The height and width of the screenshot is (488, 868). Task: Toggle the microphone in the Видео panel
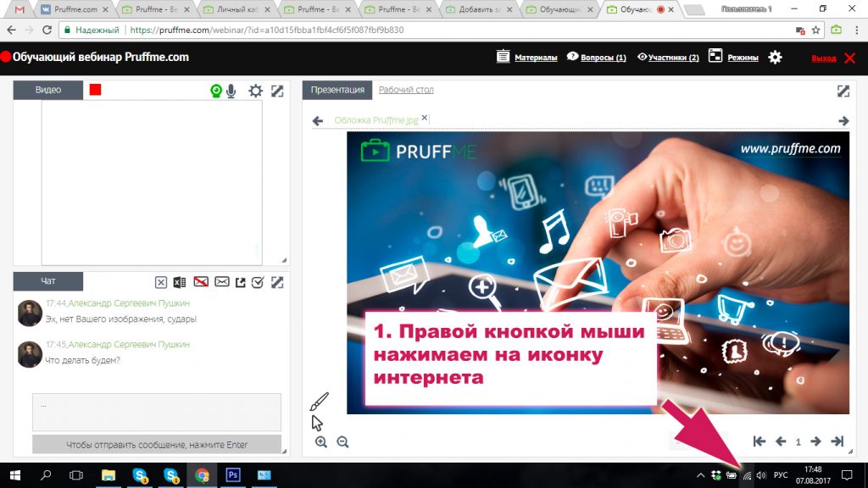click(x=231, y=91)
